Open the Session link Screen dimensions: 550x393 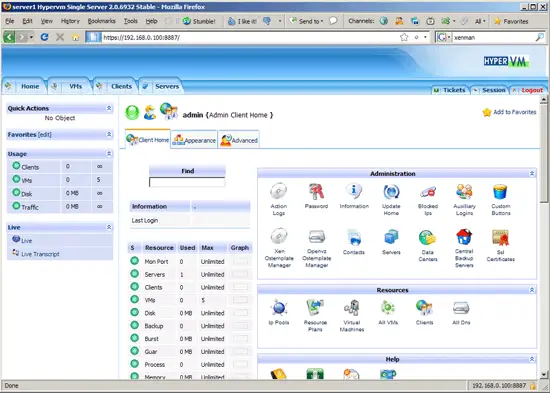click(x=494, y=90)
